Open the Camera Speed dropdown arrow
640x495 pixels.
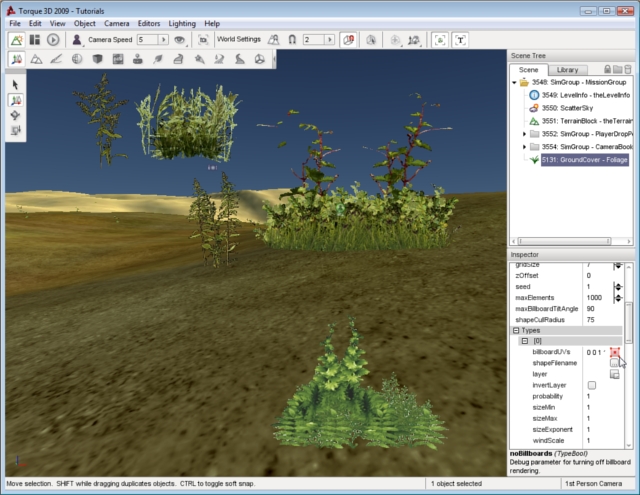point(164,40)
